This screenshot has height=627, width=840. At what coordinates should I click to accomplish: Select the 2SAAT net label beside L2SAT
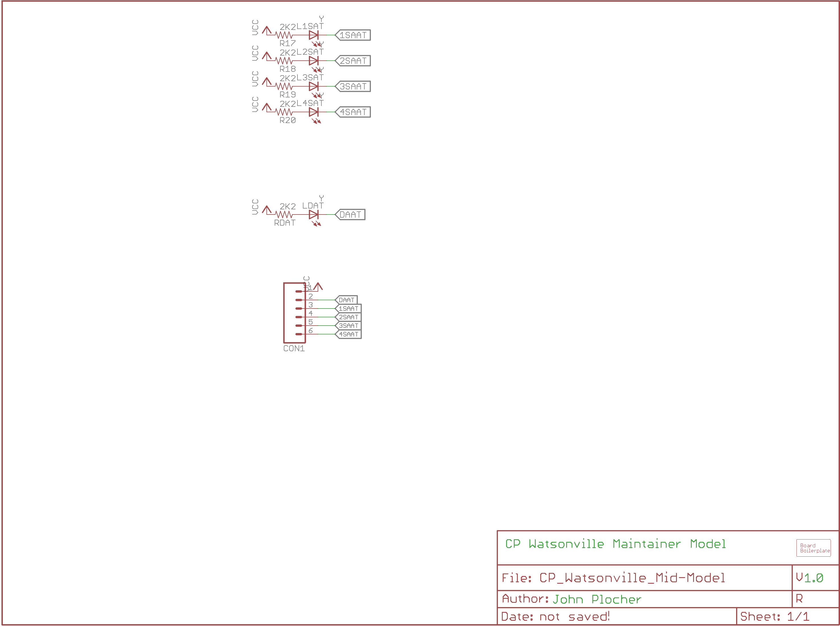(x=353, y=61)
